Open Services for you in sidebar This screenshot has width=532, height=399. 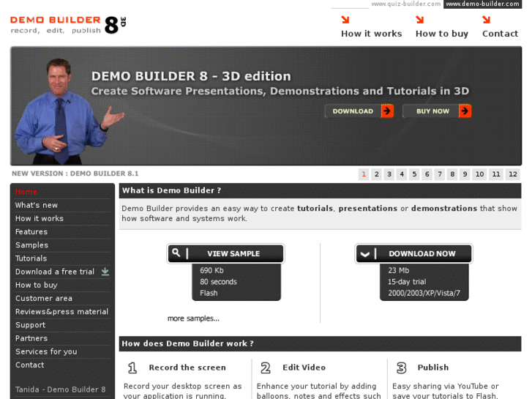(x=46, y=351)
